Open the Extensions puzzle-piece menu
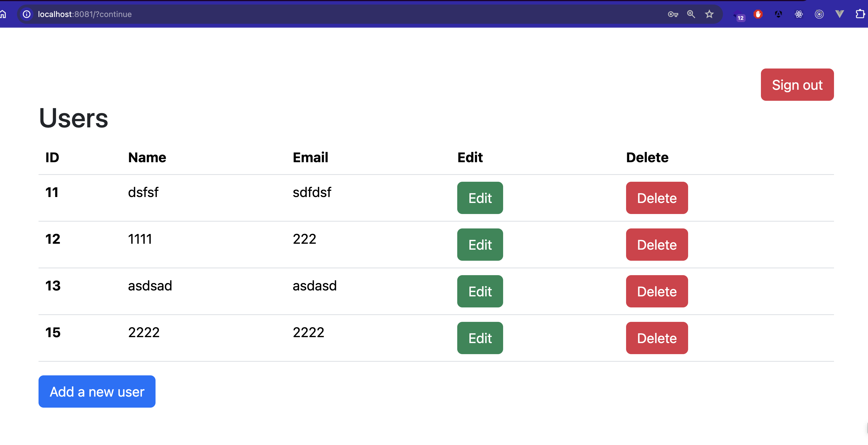This screenshot has height=445, width=868. pos(860,14)
